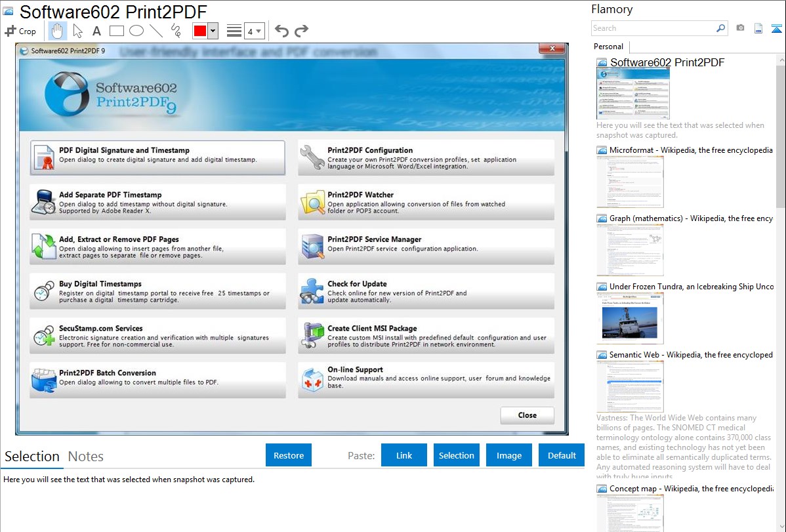Click the Flamory search field
The width and height of the screenshot is (786, 532).
[x=653, y=28]
